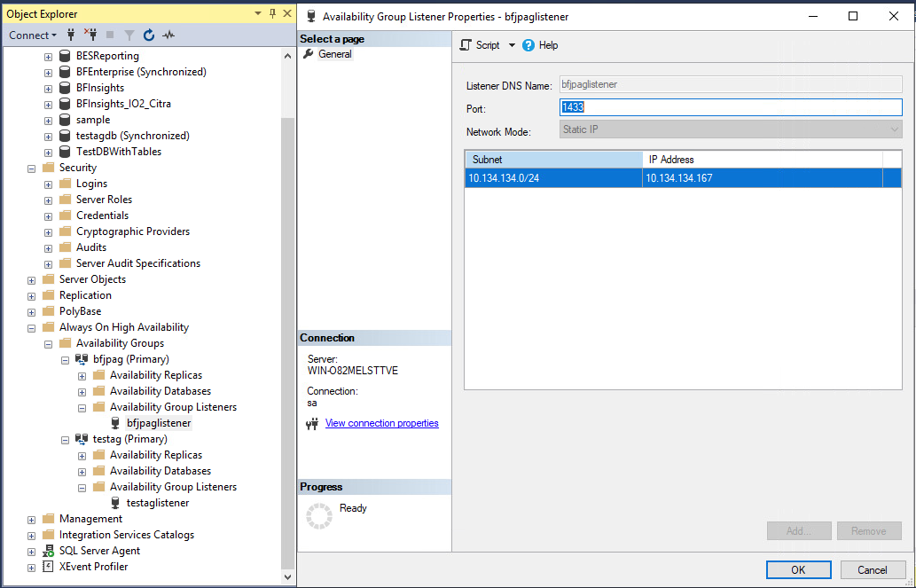Select the 10.134.134.0/24 subnet cell
Viewport: 916px width, 588px height.
point(553,178)
